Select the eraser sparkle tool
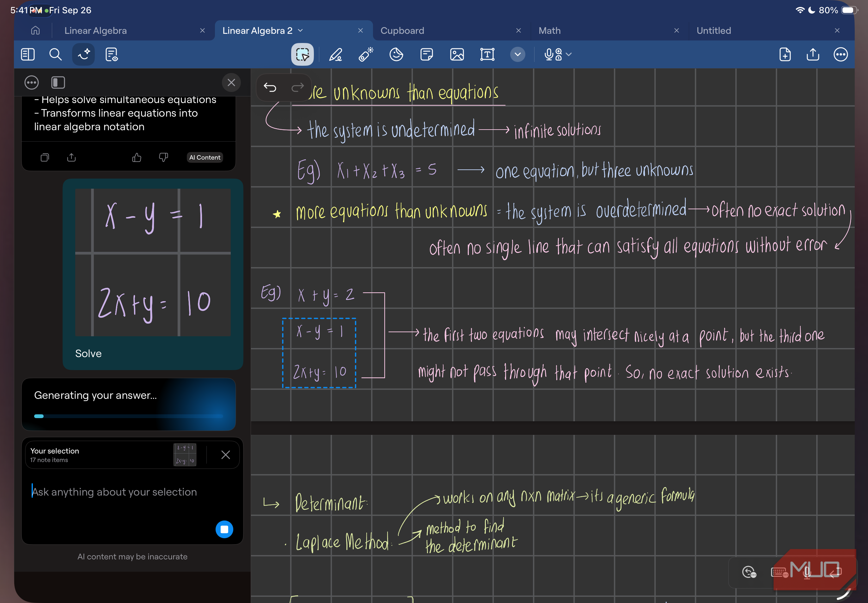 366,54
